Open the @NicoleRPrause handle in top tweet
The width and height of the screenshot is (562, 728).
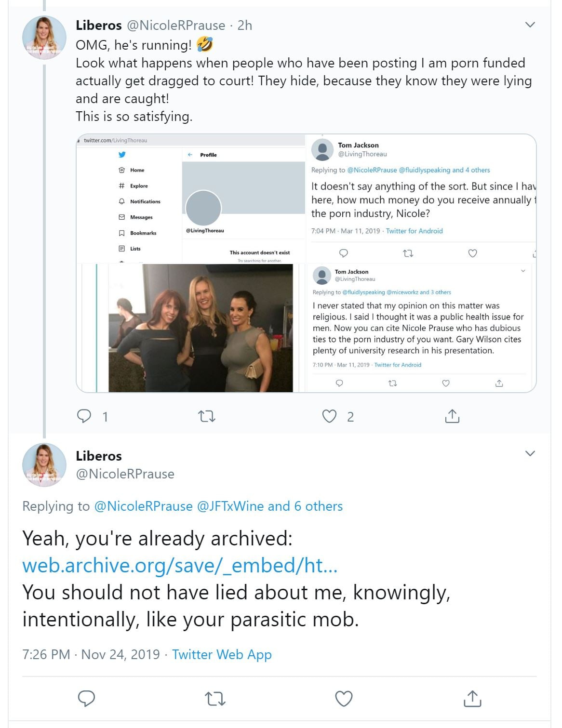(175, 25)
